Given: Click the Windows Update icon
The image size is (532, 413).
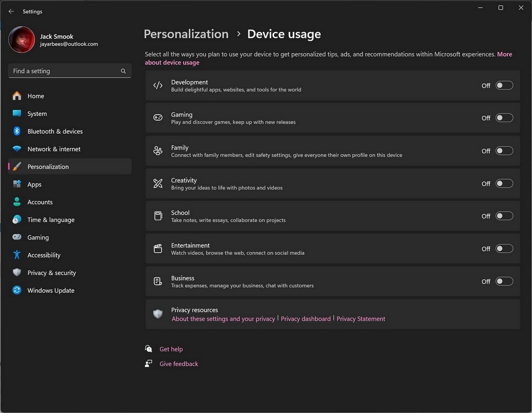Looking at the screenshot, I should (x=17, y=290).
